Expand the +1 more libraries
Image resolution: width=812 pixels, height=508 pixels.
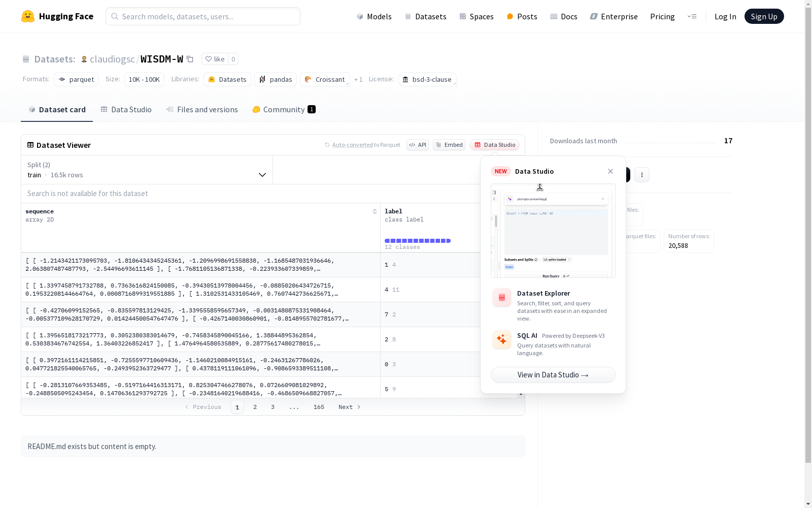(358, 79)
